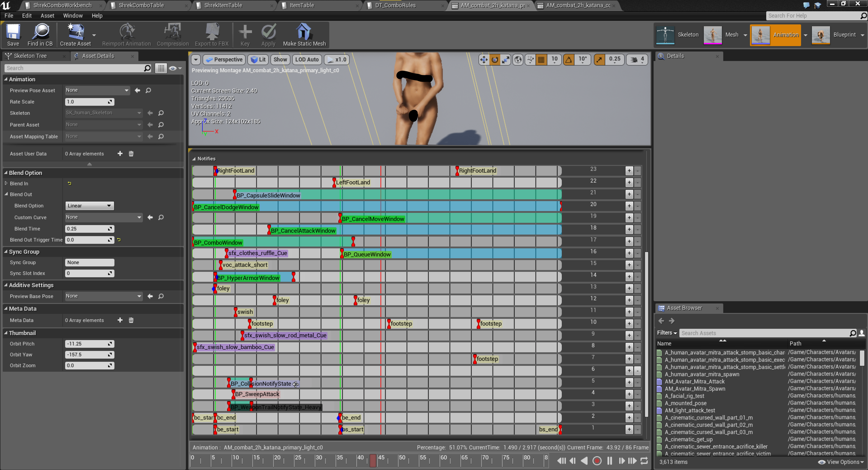
Task: Click the timeline scrub handle
Action: point(373,460)
